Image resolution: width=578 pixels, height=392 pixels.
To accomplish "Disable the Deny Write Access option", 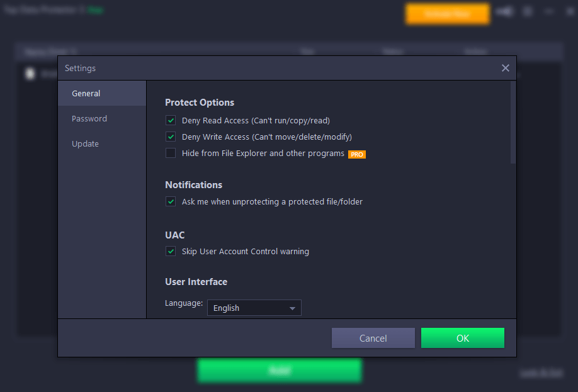I will pos(171,137).
